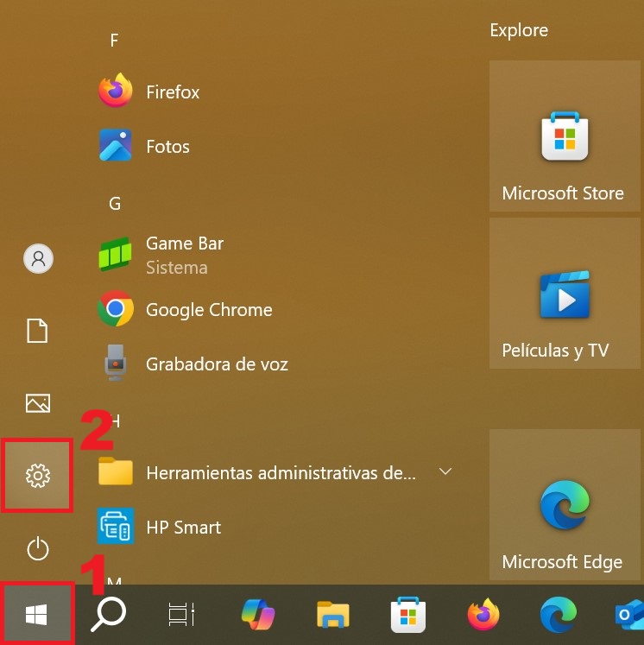This screenshot has height=645, width=644.
Task: Open the Microsoft Edge tile
Action: (565, 505)
